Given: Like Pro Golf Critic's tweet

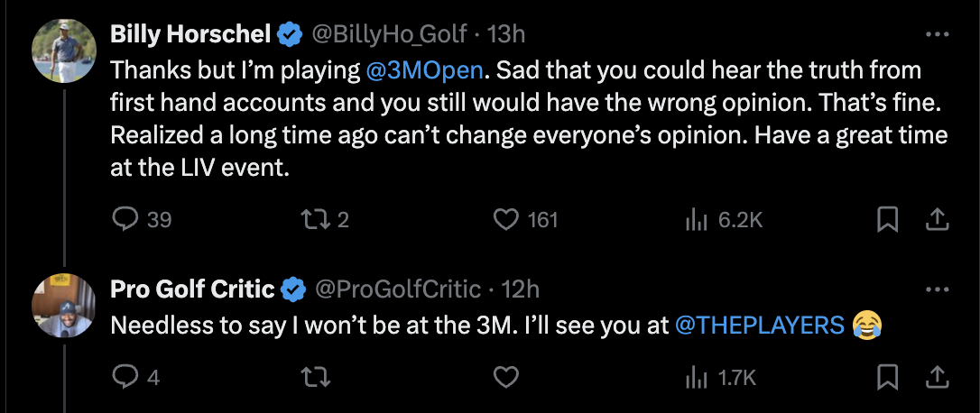Looking at the screenshot, I should coord(508,377).
